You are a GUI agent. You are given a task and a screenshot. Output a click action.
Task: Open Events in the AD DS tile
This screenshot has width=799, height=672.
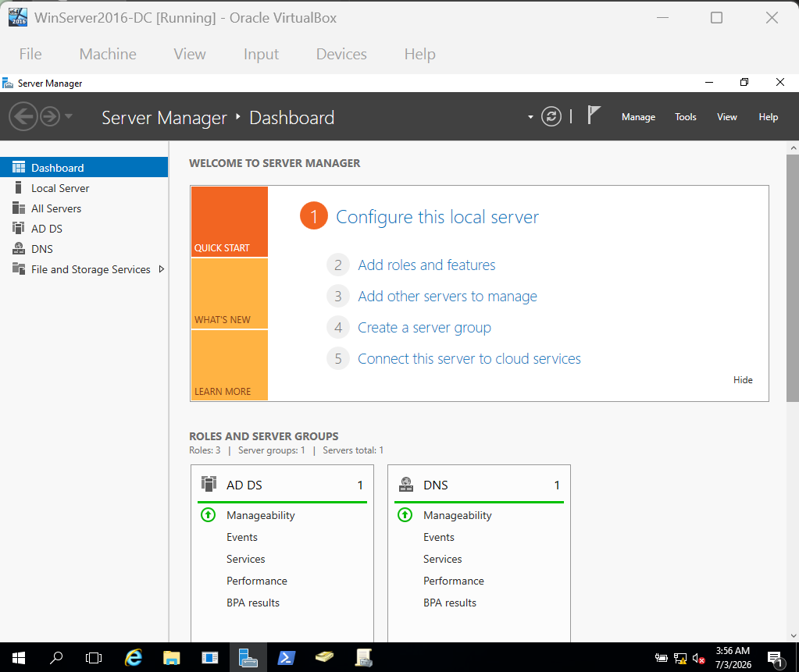point(242,537)
